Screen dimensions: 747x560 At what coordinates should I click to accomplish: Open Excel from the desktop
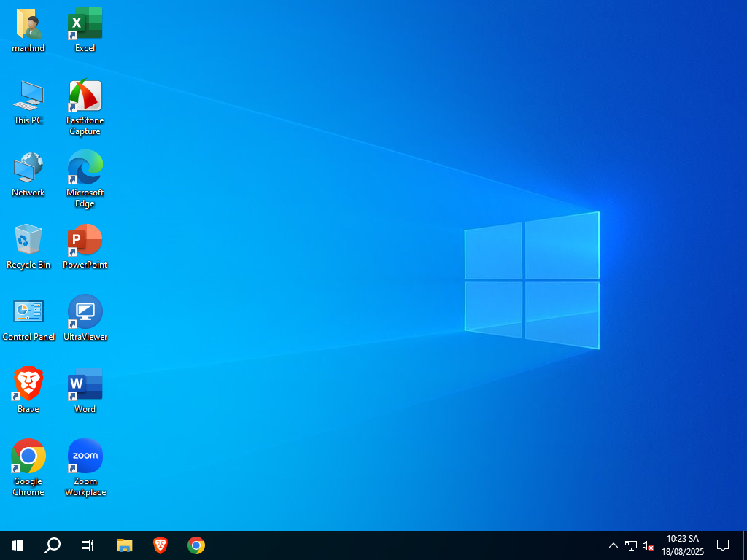click(85, 23)
